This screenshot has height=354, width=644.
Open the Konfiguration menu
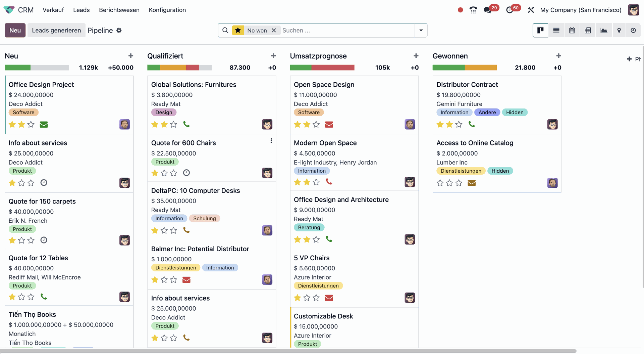tap(167, 10)
